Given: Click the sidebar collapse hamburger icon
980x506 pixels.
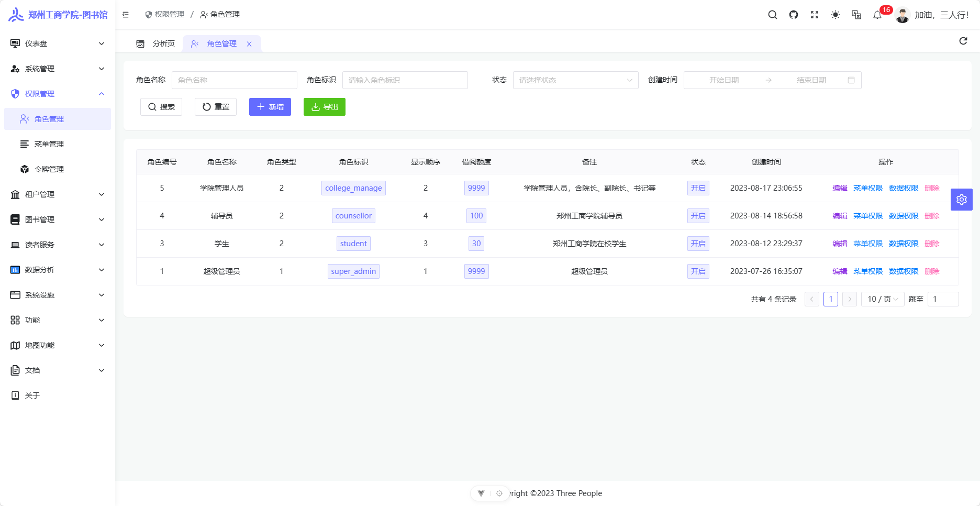Looking at the screenshot, I should (126, 15).
